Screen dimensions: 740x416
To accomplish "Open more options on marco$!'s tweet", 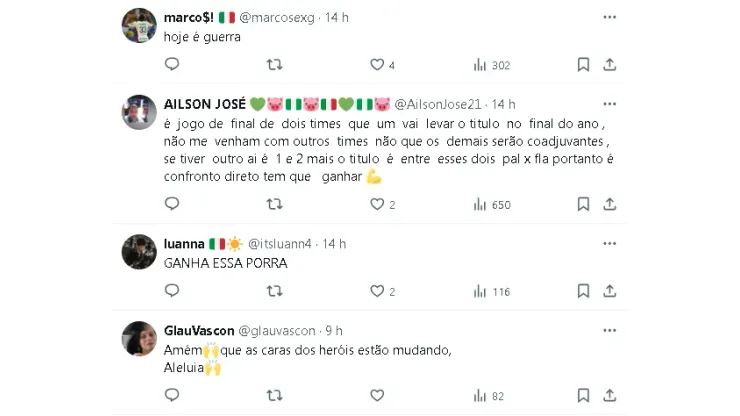I will [x=610, y=18].
